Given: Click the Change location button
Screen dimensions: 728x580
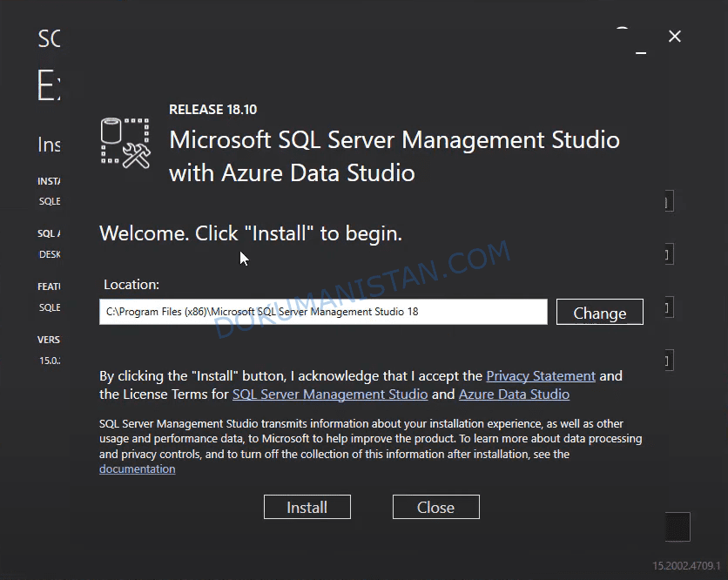Looking at the screenshot, I should pyautogui.click(x=599, y=312).
